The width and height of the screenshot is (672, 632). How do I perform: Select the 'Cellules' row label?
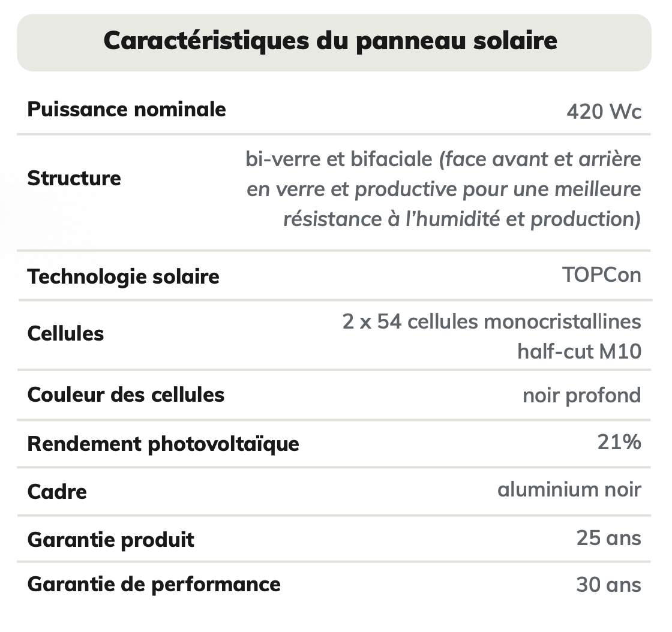coord(65,333)
